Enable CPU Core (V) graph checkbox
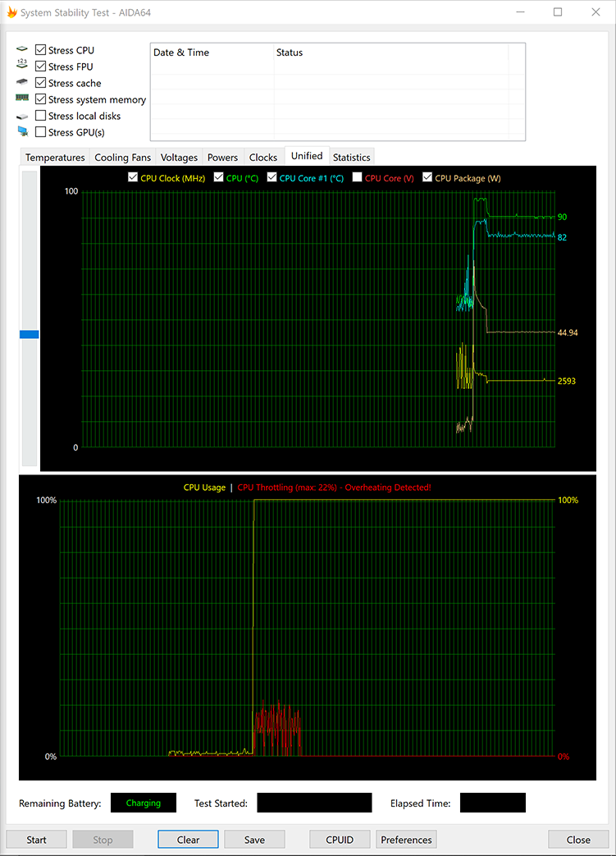 tap(357, 177)
